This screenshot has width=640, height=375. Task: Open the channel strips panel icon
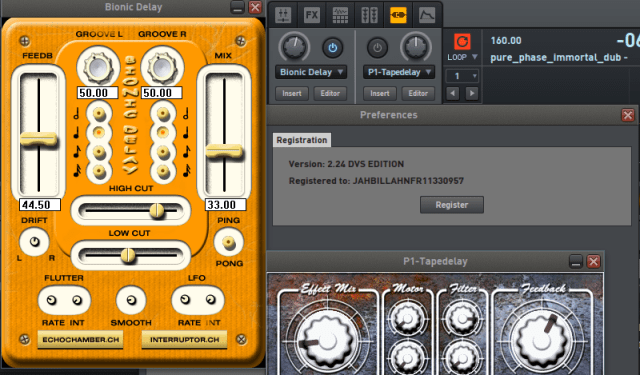369,16
